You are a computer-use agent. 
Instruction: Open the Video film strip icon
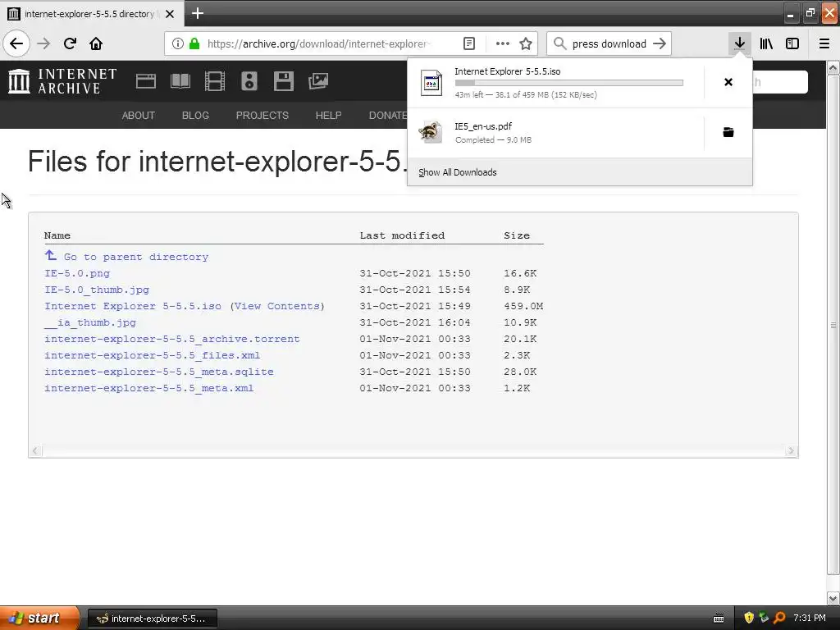(215, 81)
